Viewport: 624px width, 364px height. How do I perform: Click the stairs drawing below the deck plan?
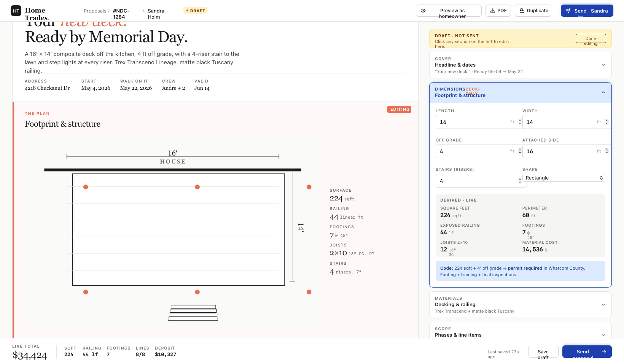(x=193, y=313)
